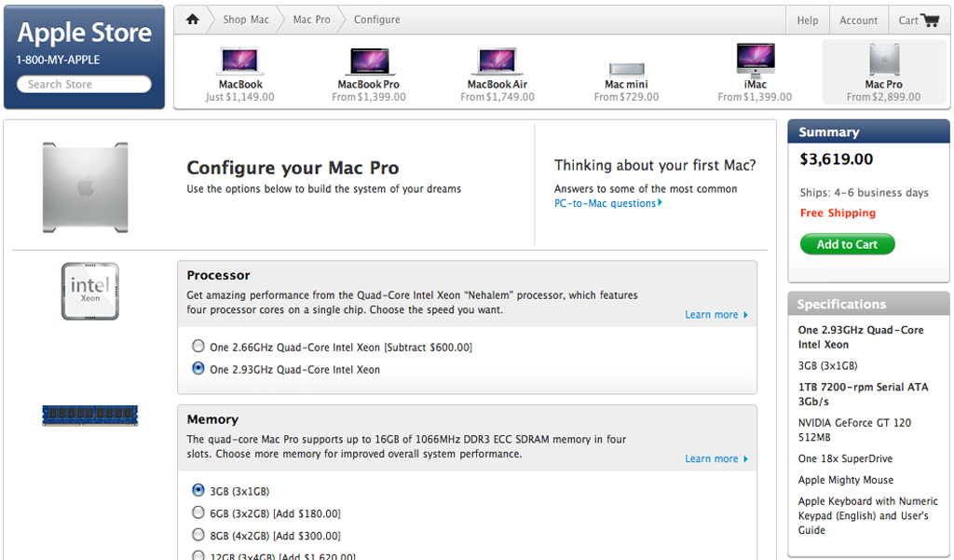Select the iMac product icon
Screen dimensions: 954x560
[x=755, y=60]
